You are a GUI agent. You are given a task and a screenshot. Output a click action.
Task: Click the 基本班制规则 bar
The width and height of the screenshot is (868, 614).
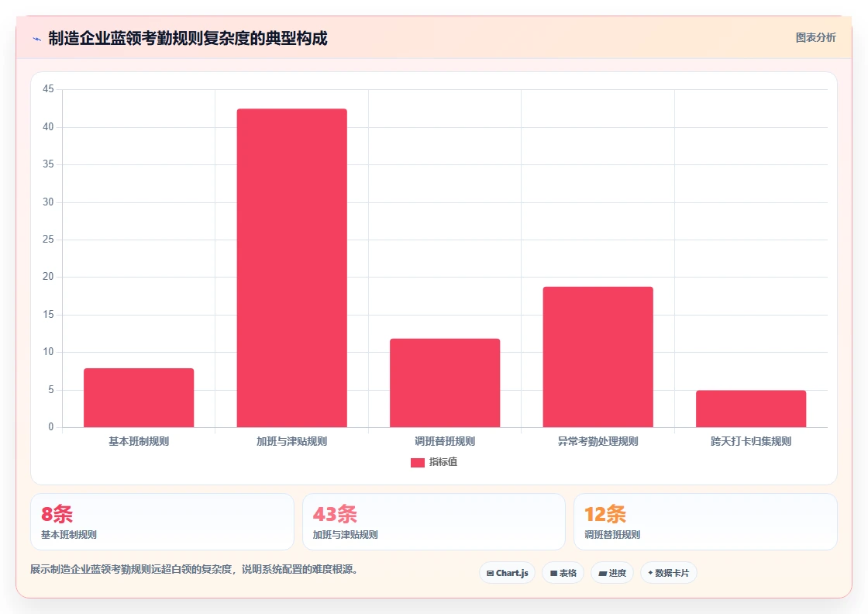point(139,398)
